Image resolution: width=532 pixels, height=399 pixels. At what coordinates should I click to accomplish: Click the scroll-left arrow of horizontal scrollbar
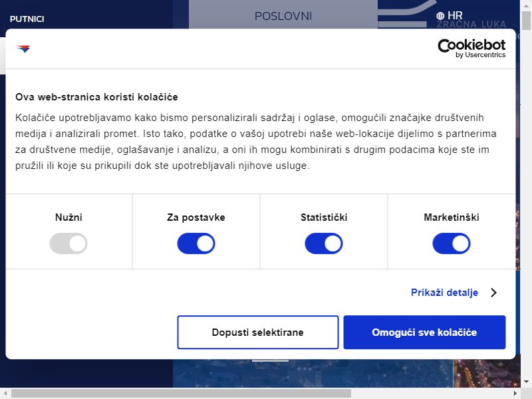tap(5, 394)
